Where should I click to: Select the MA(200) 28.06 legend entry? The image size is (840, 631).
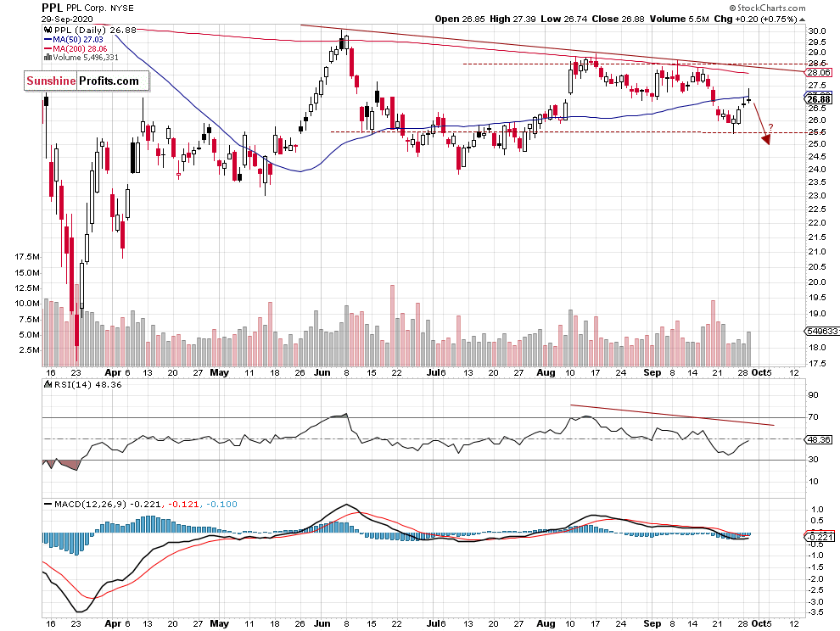coord(80,48)
